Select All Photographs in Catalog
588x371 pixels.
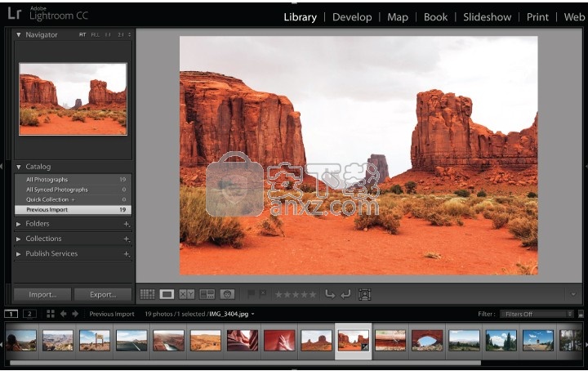coord(73,179)
